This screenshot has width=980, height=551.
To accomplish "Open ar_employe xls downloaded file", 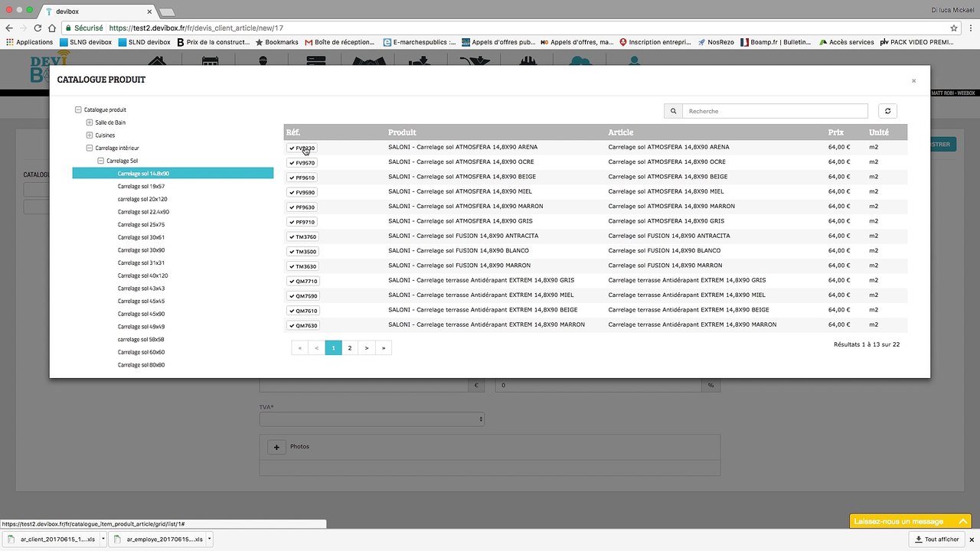I will (x=158, y=539).
